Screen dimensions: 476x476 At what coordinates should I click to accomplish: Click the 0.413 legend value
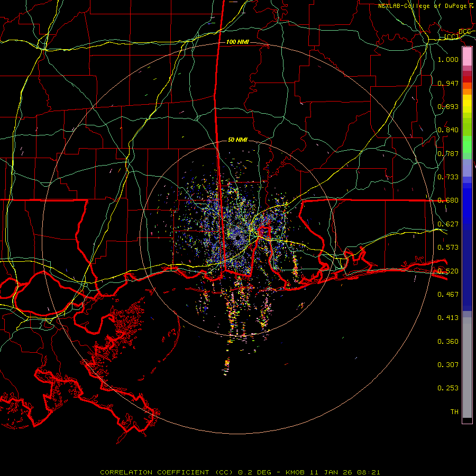448,317
